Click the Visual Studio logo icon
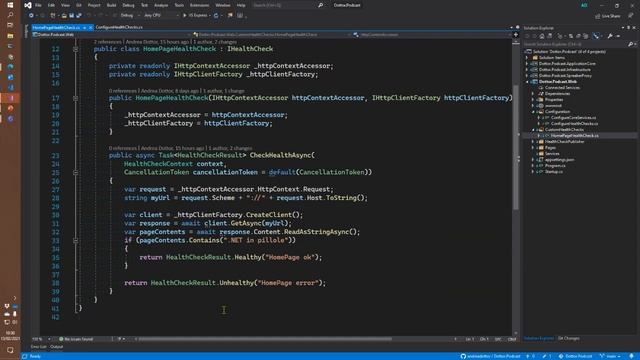Image resolution: width=640 pixels, height=360 pixels. point(27,5)
